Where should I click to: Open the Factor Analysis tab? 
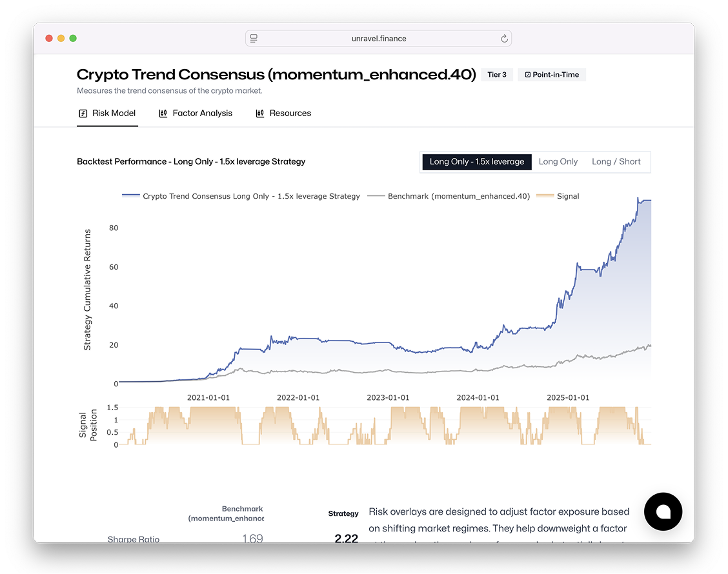pyautogui.click(x=202, y=114)
